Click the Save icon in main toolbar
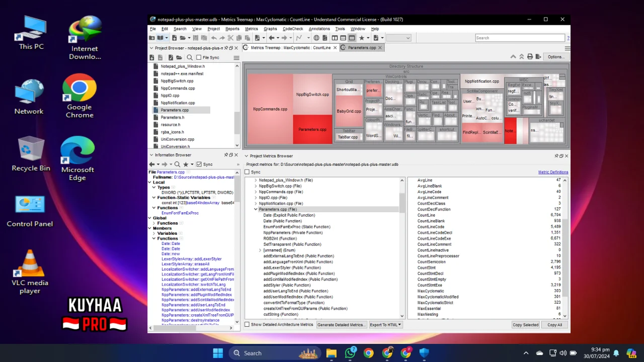 [x=195, y=38]
